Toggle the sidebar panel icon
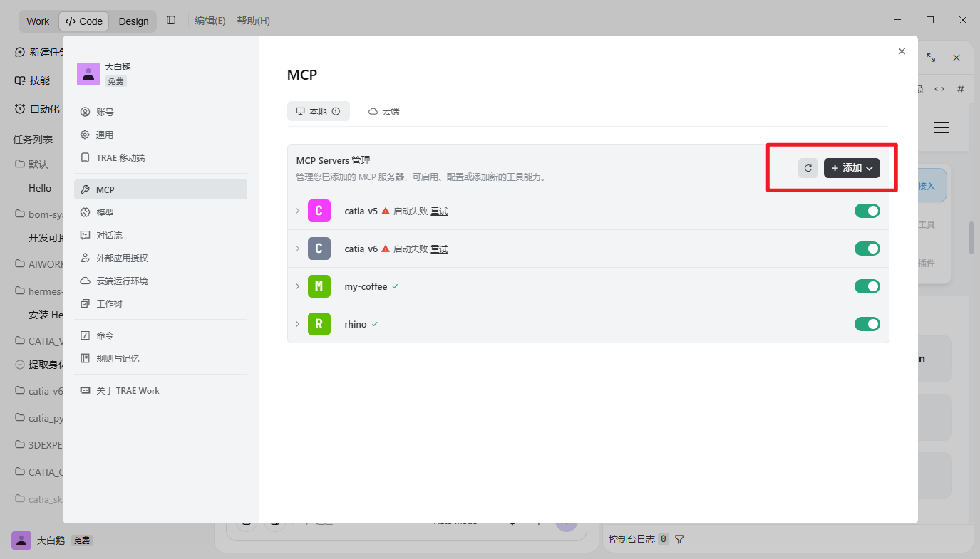The width and height of the screenshot is (980, 559). tap(171, 21)
